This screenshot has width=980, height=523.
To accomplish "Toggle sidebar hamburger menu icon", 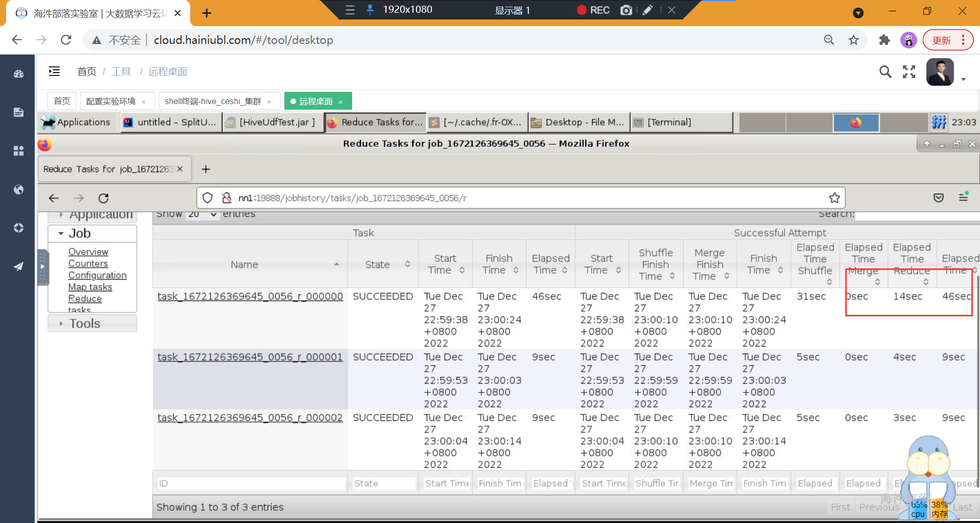I will pyautogui.click(x=54, y=71).
